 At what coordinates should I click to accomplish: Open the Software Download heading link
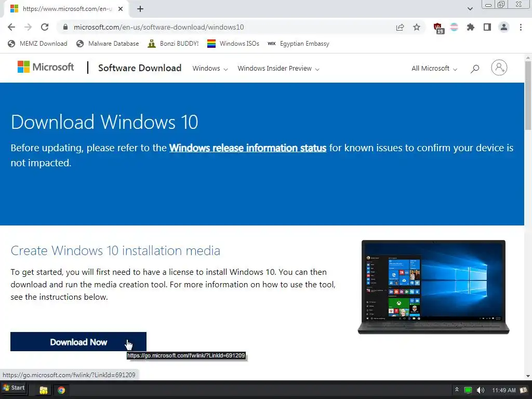pyautogui.click(x=139, y=68)
